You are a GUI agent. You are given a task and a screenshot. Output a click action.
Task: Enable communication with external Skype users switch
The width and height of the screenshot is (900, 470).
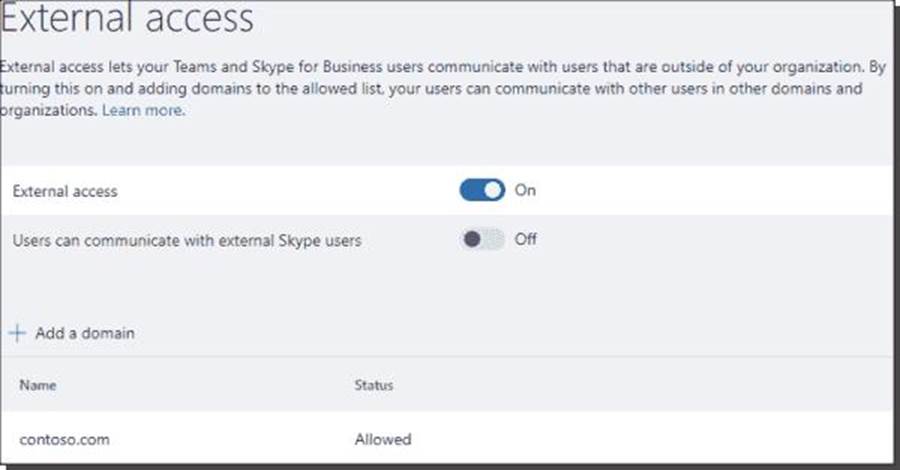tap(482, 240)
